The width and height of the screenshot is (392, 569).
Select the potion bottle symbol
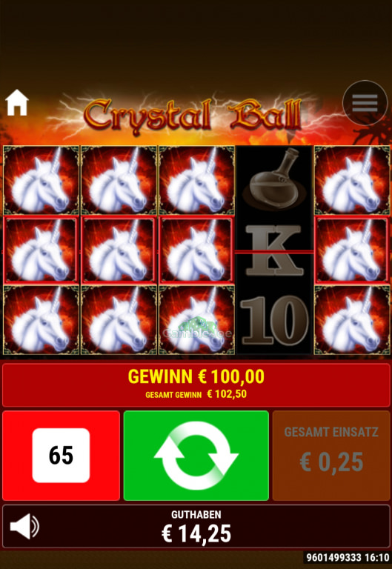274,180
